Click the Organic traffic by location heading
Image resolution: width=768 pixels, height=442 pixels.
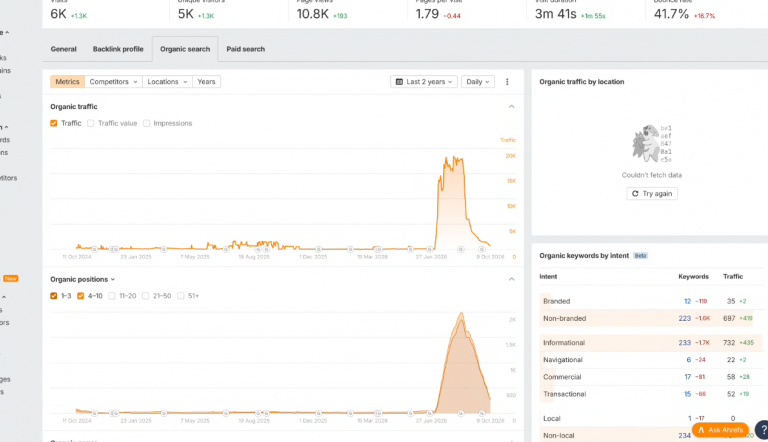[x=581, y=82]
